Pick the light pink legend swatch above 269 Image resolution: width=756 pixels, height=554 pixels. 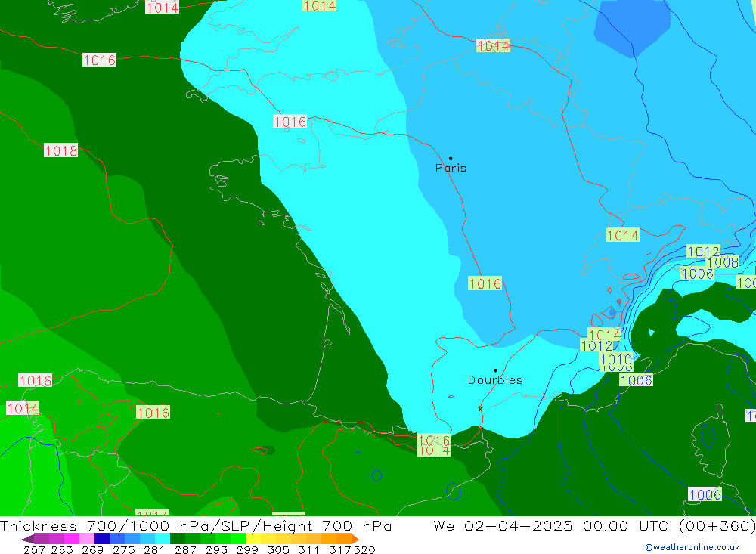click(x=87, y=539)
